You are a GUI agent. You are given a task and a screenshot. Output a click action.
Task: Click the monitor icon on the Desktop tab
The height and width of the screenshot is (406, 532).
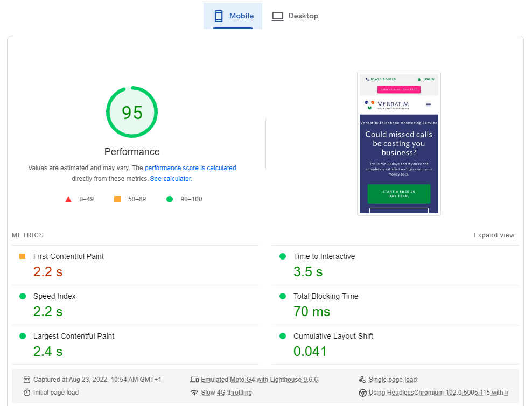coord(277,16)
